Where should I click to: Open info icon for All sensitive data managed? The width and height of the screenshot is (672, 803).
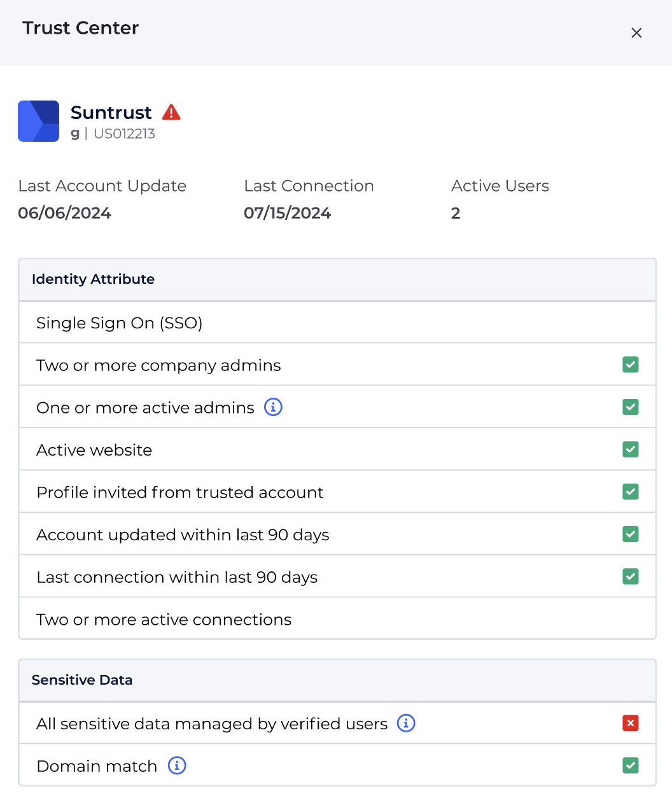coord(406,723)
